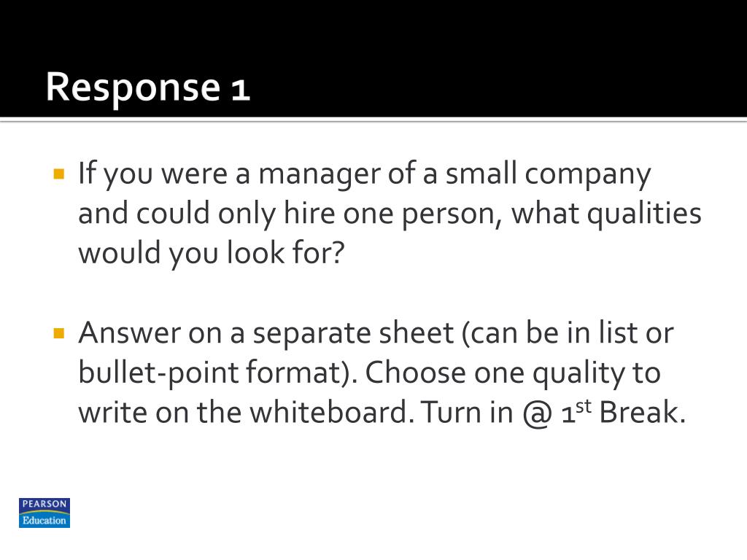Select the first orange bullet marker
The image size is (747, 560).
[x=59, y=174]
